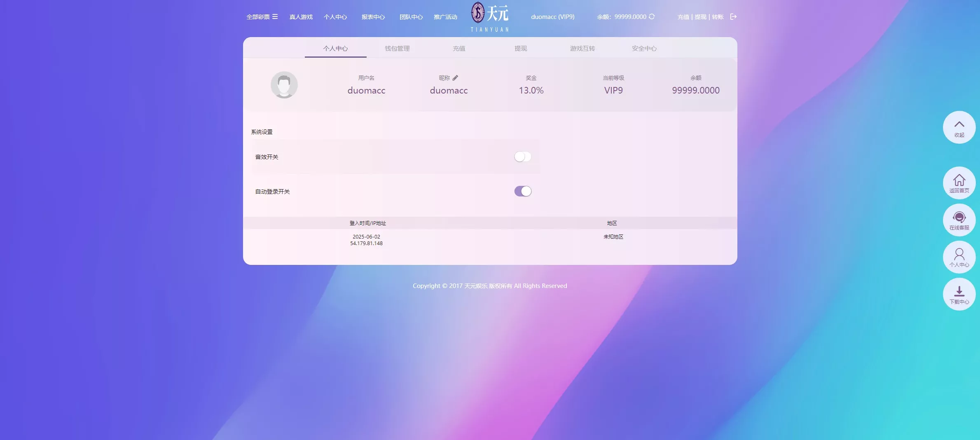Viewport: 980px width, 440px height.
Task: Expand the 全部彩票 lottery menu
Action: [262, 17]
